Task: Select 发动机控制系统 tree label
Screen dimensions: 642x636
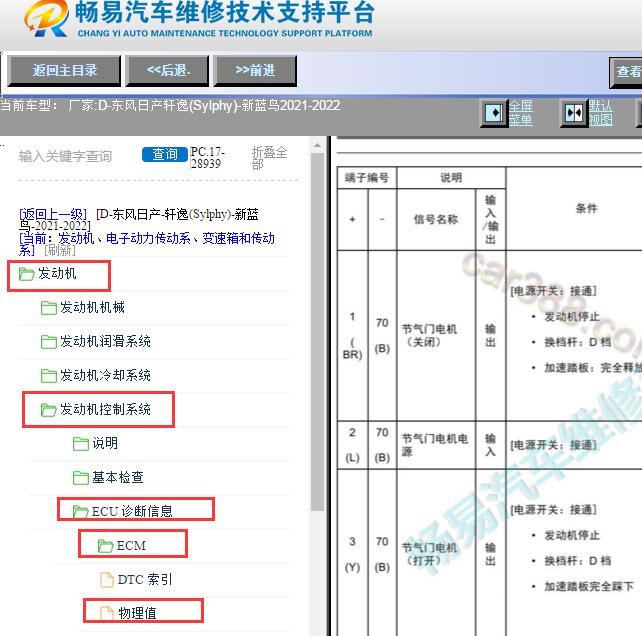Action: point(105,409)
